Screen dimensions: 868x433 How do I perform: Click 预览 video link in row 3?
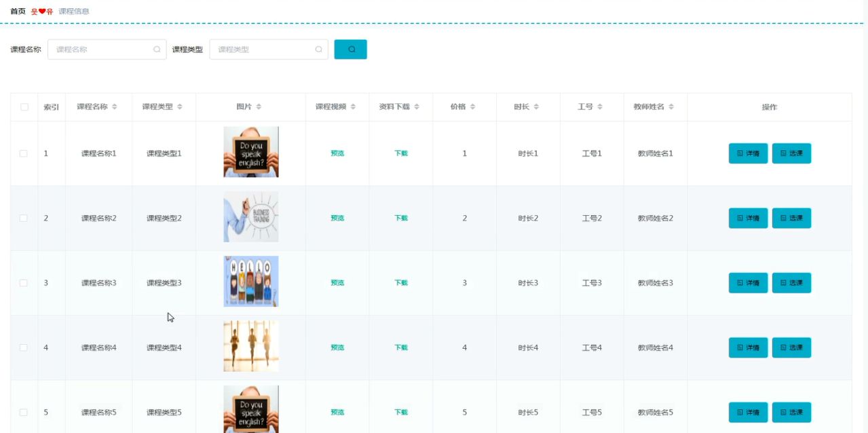point(337,282)
